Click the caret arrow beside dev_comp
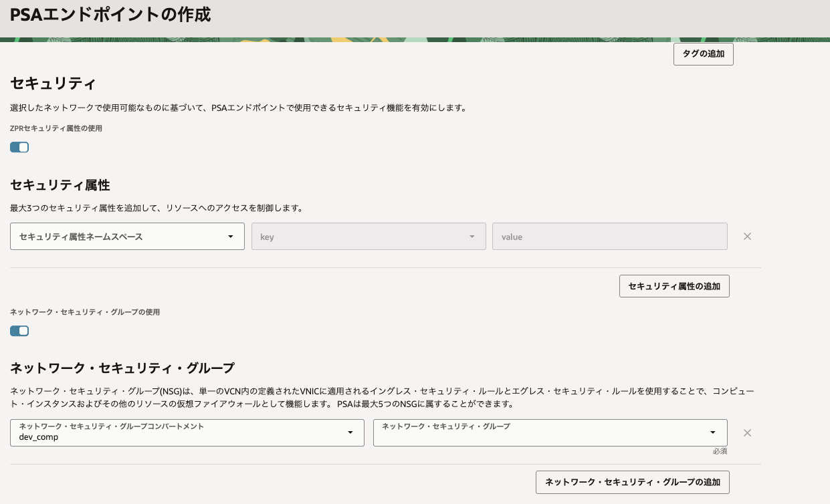 [x=350, y=432]
